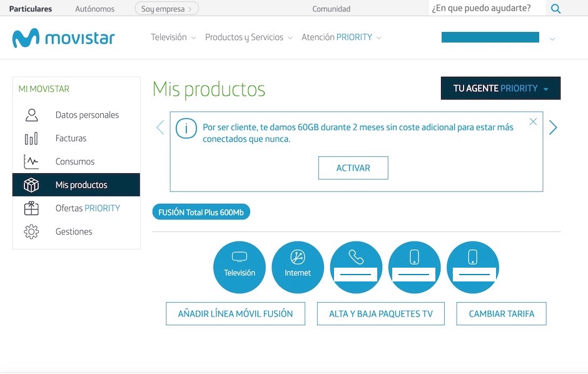Close the 60GB promo banner

click(x=533, y=121)
